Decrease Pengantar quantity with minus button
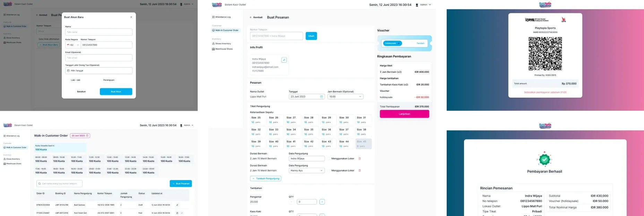Screen dimensions: 644x216 click(x=291, y=202)
